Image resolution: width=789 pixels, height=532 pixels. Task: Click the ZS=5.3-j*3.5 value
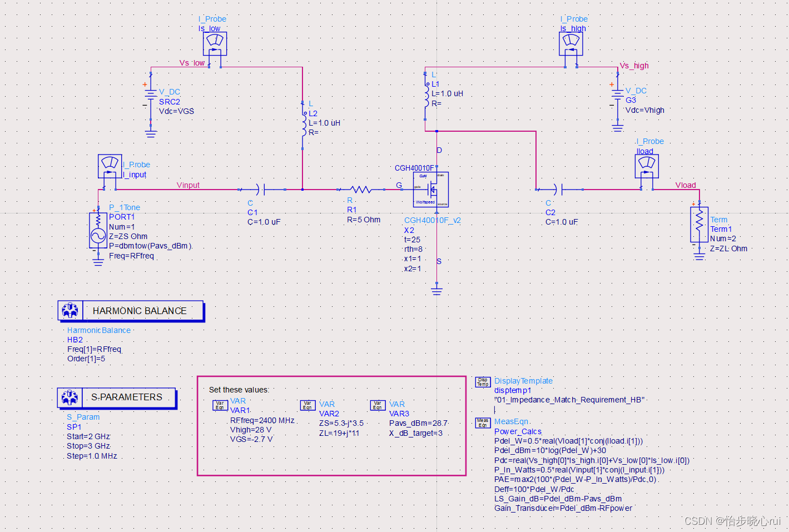341,423
